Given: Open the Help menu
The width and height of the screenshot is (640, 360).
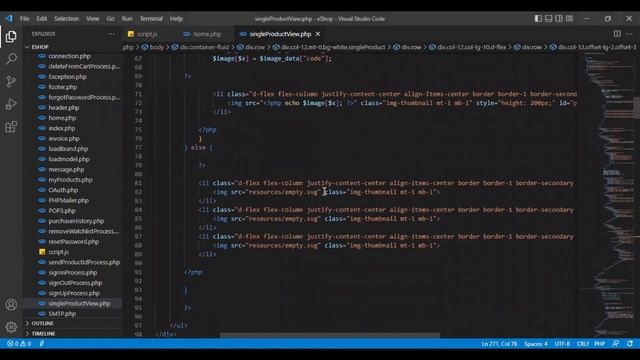Looking at the screenshot, I should [x=176, y=19].
